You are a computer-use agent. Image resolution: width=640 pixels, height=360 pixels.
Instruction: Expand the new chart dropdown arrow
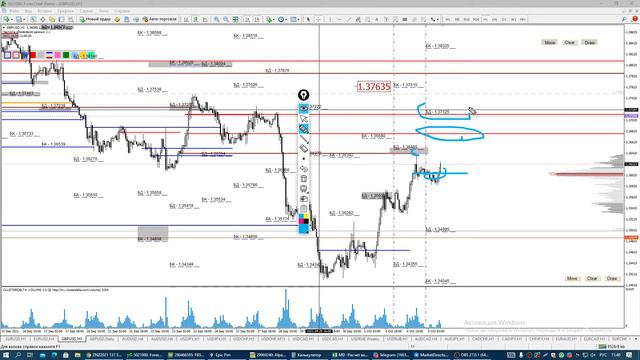(12, 19)
